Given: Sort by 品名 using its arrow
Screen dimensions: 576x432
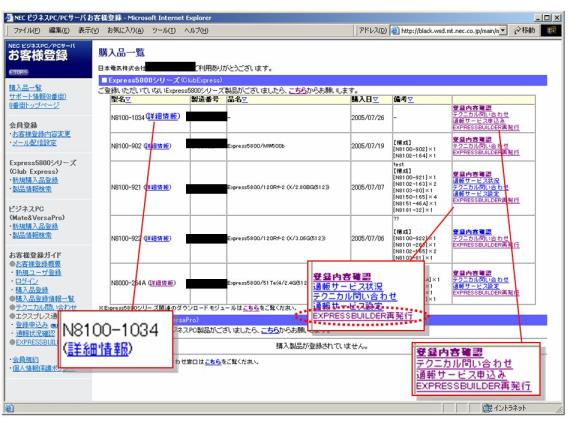Looking at the screenshot, I should (245, 100).
